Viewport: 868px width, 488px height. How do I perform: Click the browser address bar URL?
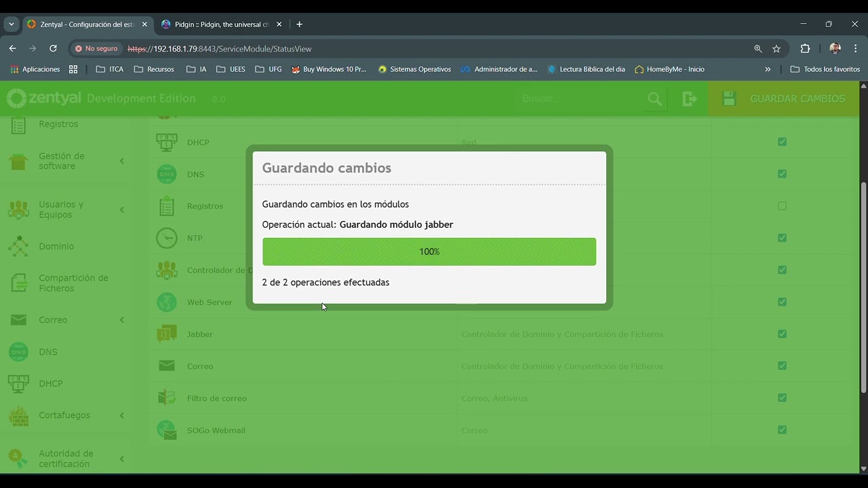click(219, 49)
